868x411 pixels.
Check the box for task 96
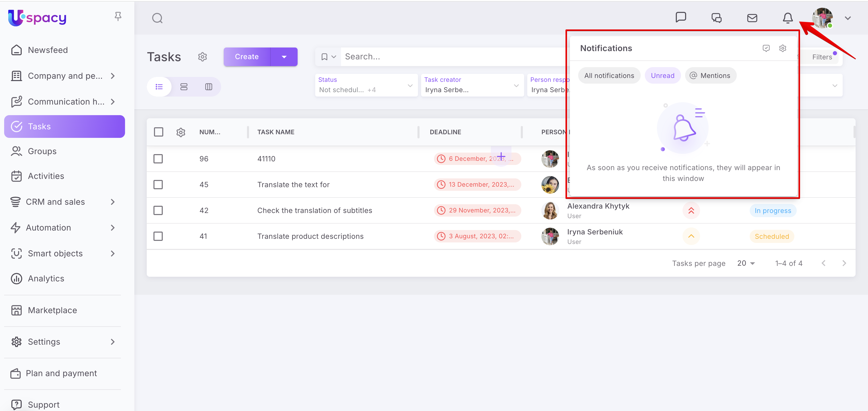[x=158, y=159]
